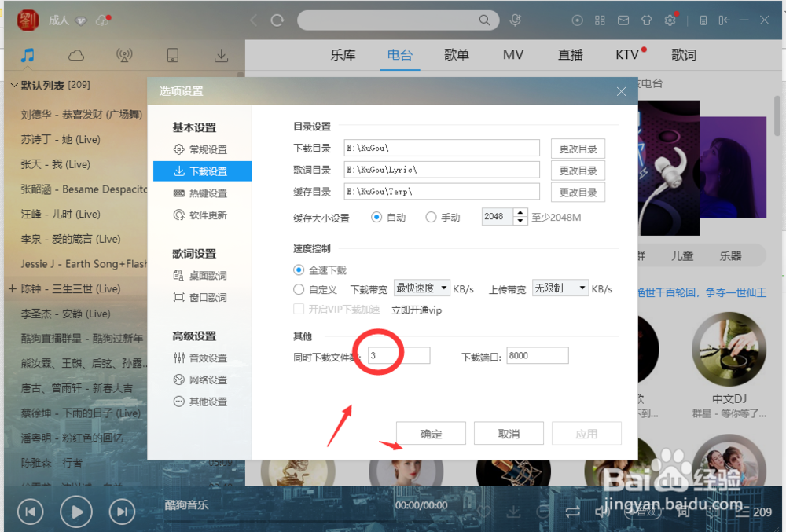The image size is (786, 532).
Task: Open 窗口歌词 settings section
Action: 200,298
